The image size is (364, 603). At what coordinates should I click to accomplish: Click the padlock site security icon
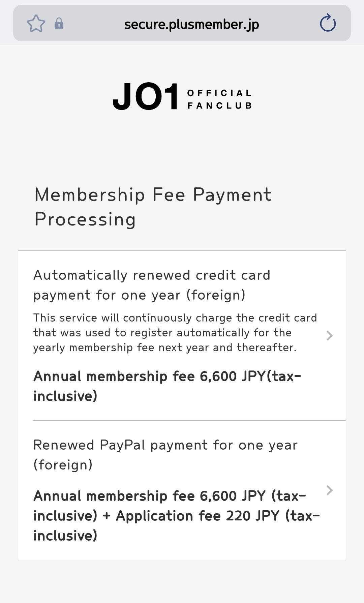coord(59,24)
